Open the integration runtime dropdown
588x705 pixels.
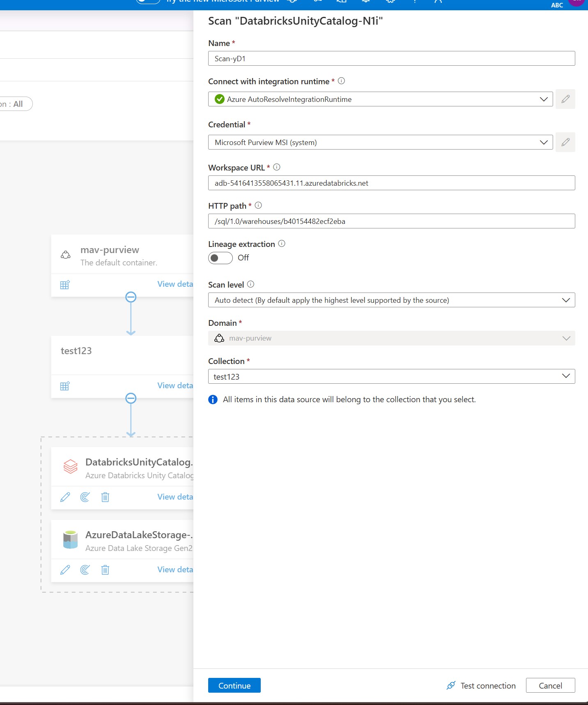coord(381,99)
